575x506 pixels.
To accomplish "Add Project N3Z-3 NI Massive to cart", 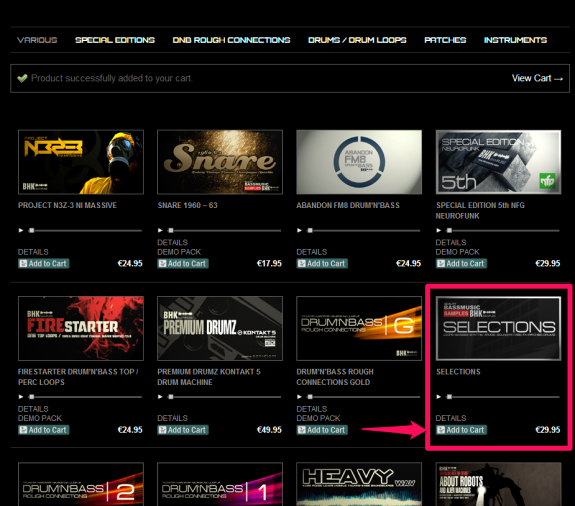I will [x=44, y=264].
